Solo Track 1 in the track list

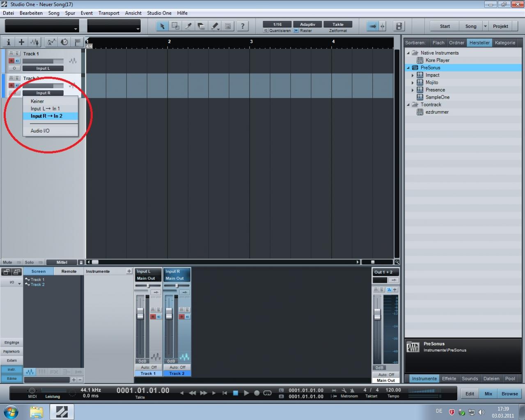click(17, 53)
